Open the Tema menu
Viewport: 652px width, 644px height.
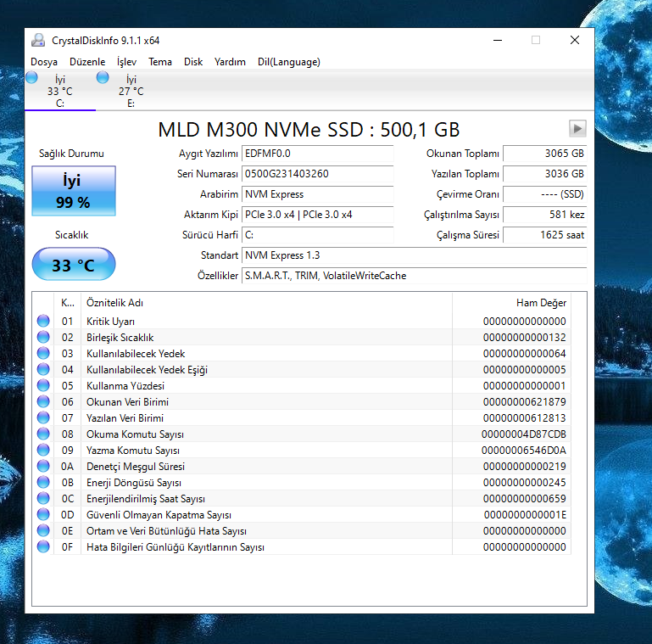tap(160, 62)
